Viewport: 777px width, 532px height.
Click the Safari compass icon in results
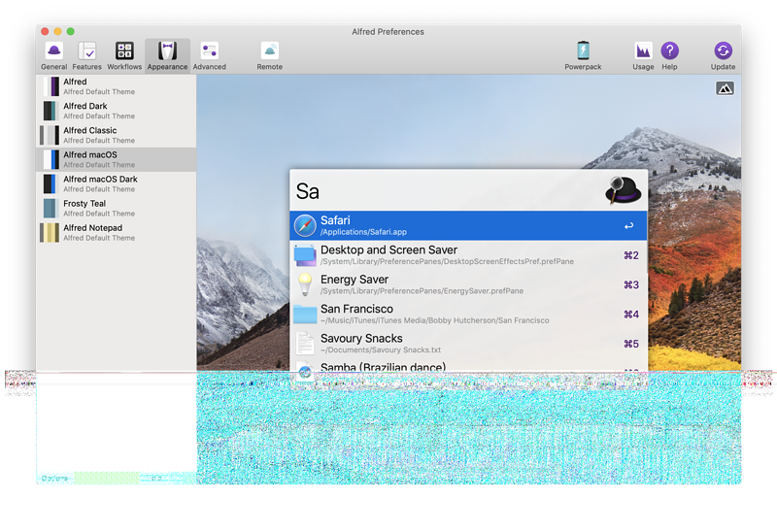(x=305, y=226)
